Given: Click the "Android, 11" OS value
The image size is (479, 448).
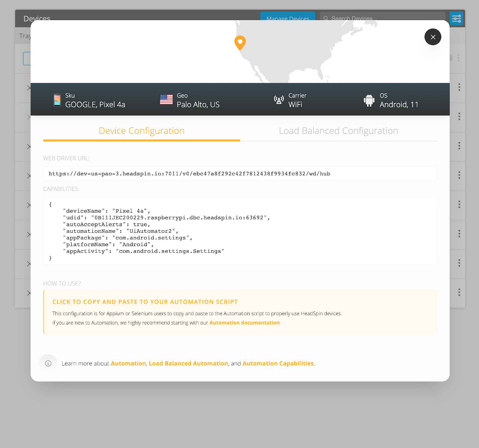Looking at the screenshot, I should click(x=399, y=105).
